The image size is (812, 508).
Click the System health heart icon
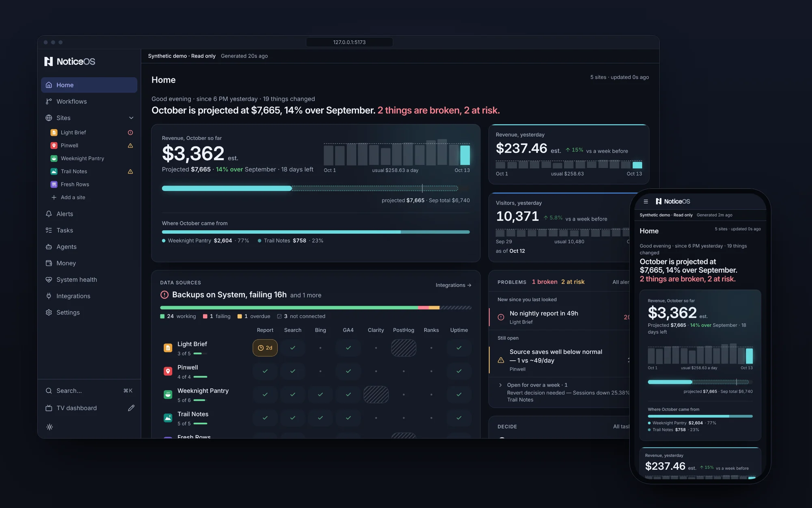click(49, 280)
